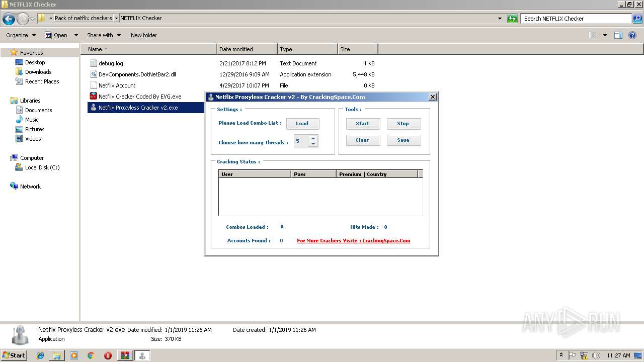Sort files by Type column header

pyautogui.click(x=307, y=49)
